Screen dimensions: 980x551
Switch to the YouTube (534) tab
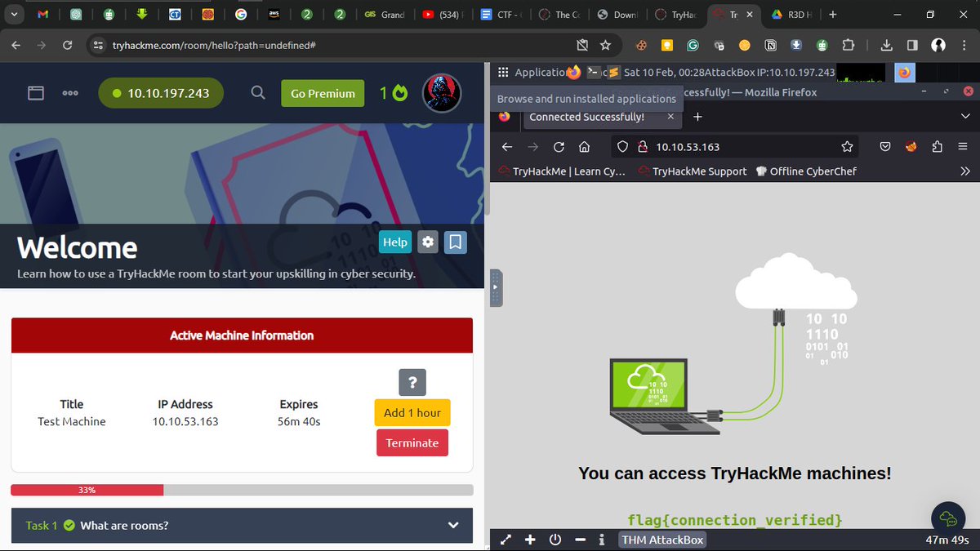[x=440, y=14]
